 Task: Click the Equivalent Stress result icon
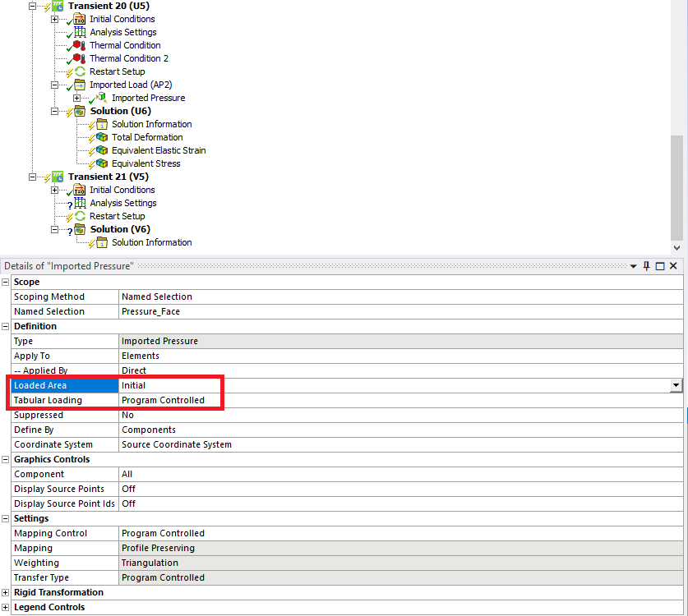click(102, 163)
